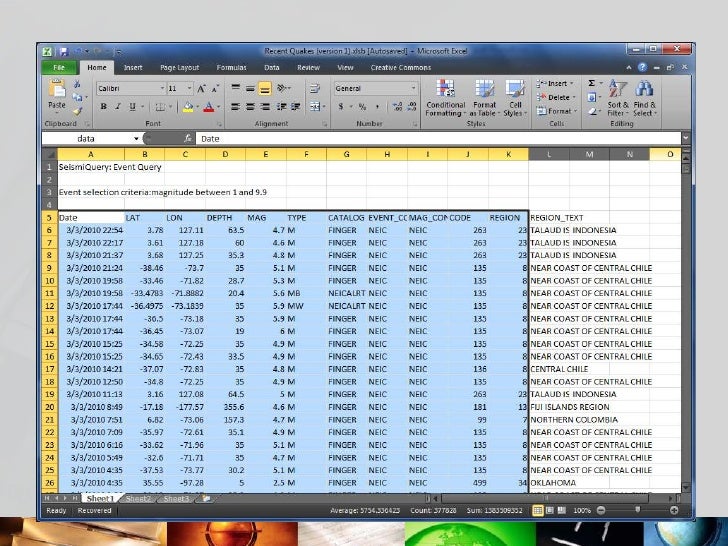Select the Format Painter brush icon
The image size is (728, 546).
[77, 110]
